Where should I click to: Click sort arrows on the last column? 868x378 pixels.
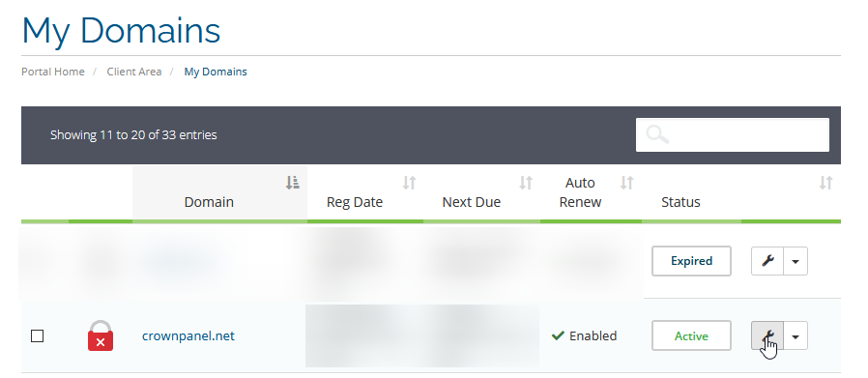click(825, 183)
